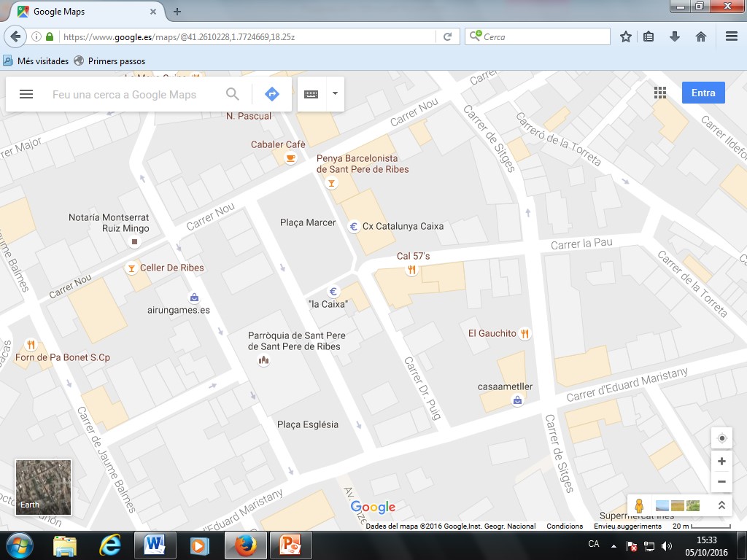Viewport: 747px width, 560px height.
Task: Open the Primers passos bookmark
Action: click(116, 61)
